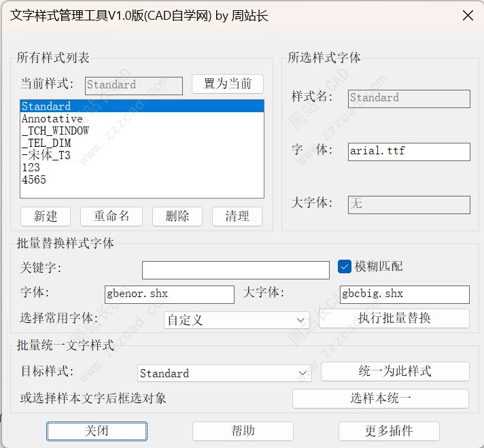The height and width of the screenshot is (448, 484).
Task: Select Annotative in the style list
Action: (x=52, y=119)
